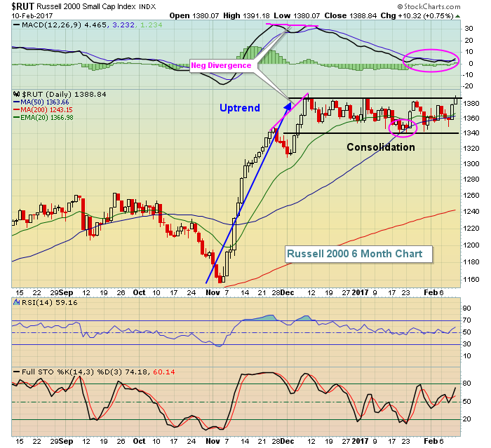Image resolution: width=491 pixels, height=448 pixels.
Task: Click the $RUT ticker symbol heading
Action: tap(23, 6)
